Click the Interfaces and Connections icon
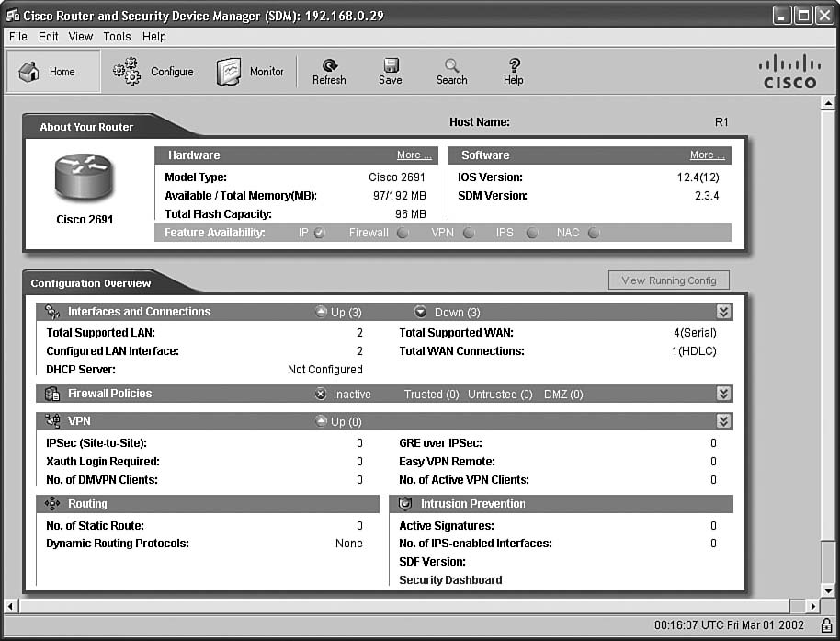 click(x=52, y=312)
